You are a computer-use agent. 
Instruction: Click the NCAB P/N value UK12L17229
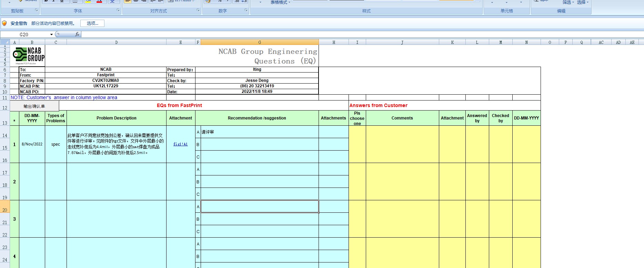point(106,86)
